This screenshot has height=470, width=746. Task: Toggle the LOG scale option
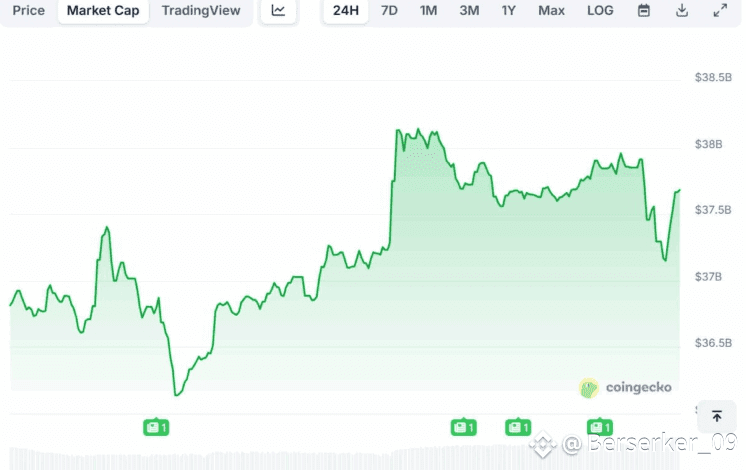pos(600,11)
